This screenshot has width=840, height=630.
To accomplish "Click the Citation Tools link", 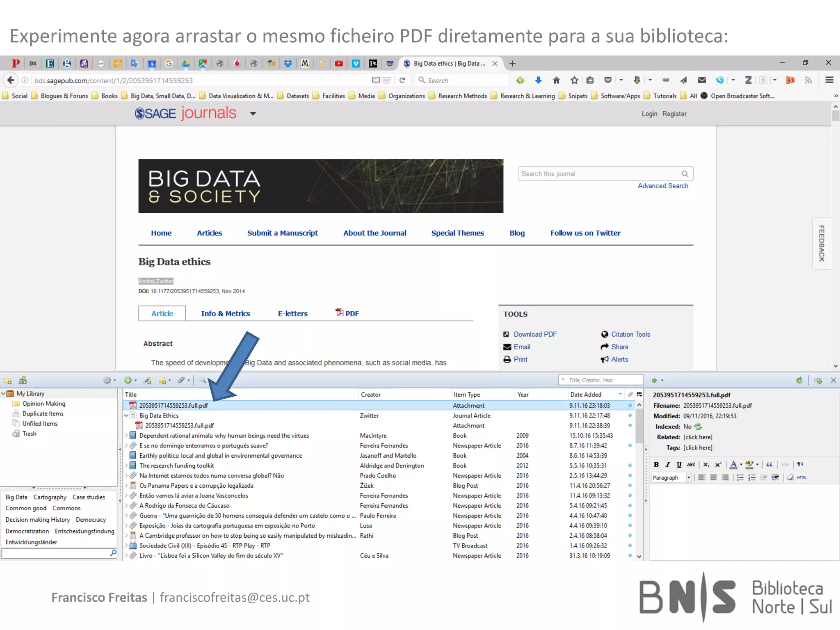I will coord(630,334).
